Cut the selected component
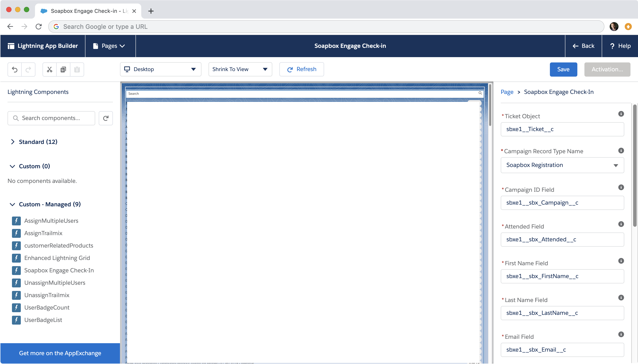The height and width of the screenshot is (364, 638). tap(50, 69)
